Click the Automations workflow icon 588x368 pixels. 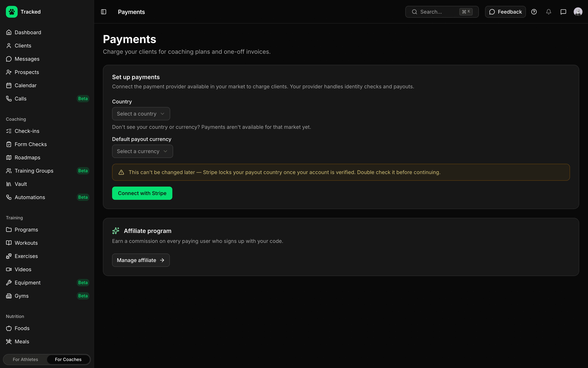tap(9, 197)
